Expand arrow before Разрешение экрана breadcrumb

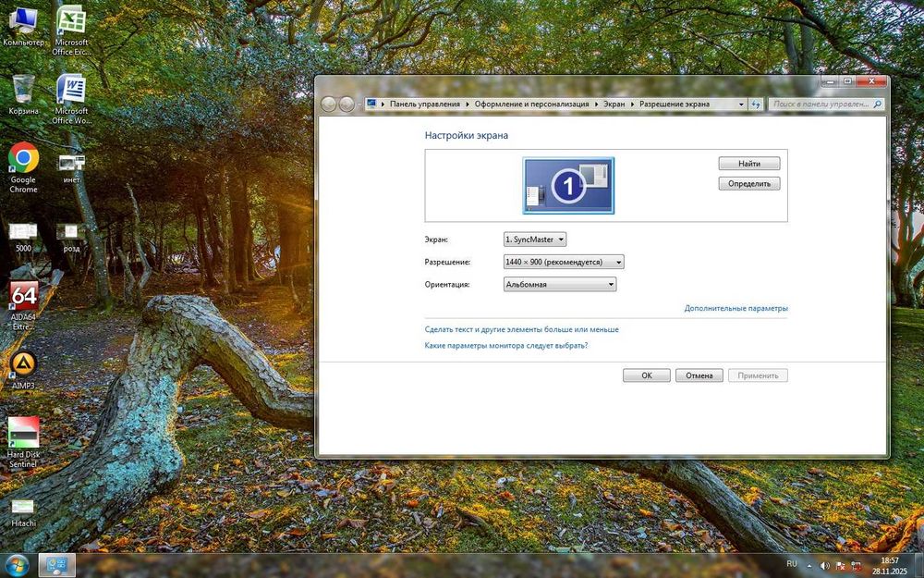click(632, 105)
